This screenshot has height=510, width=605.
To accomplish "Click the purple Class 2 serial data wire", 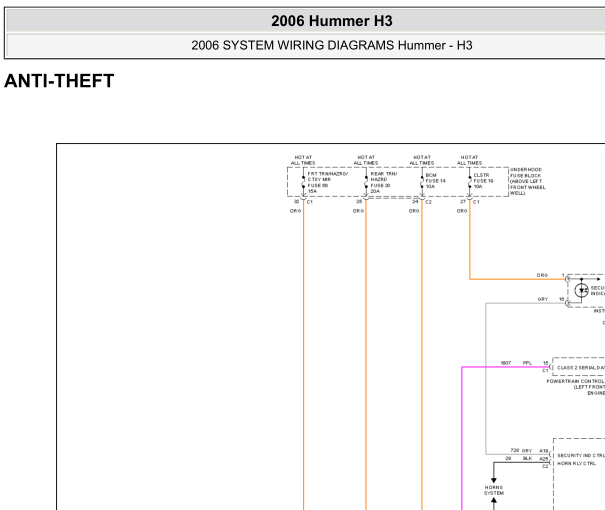I will point(462,436).
